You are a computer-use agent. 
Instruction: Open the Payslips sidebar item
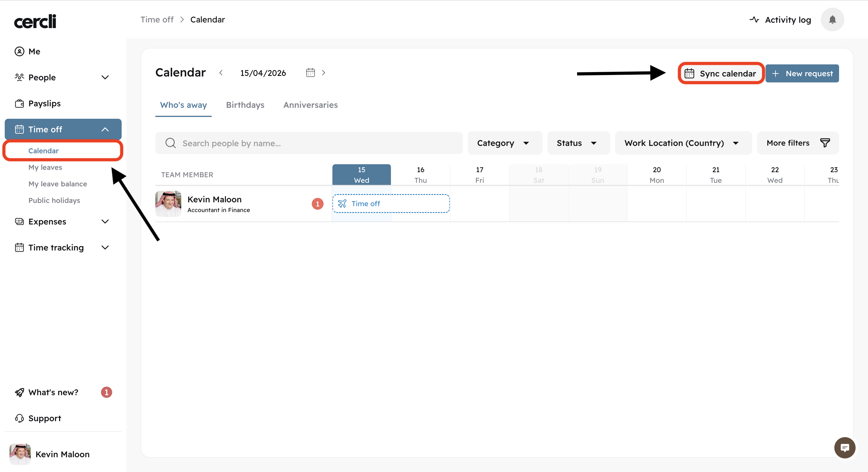point(44,103)
